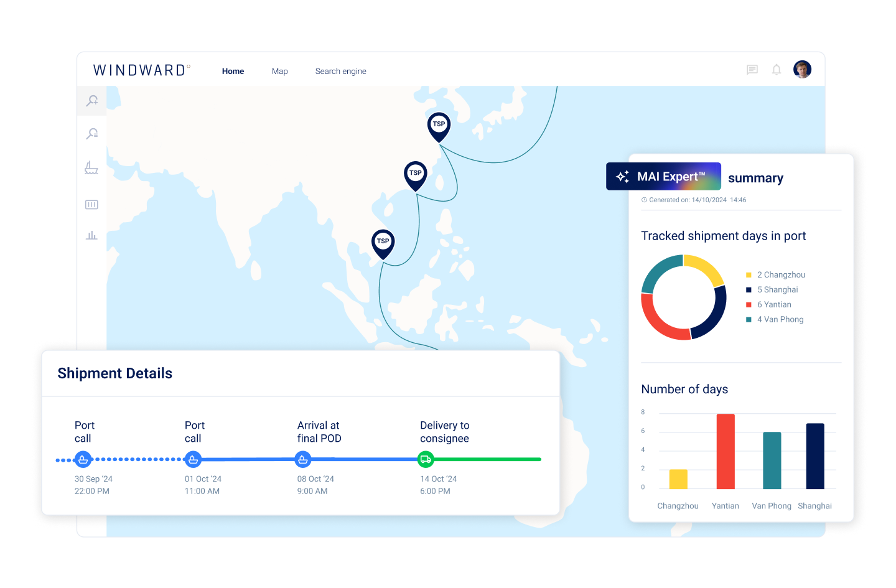The height and width of the screenshot is (588, 896).
Task: Click the Van Phong teal bar
Action: (x=772, y=460)
